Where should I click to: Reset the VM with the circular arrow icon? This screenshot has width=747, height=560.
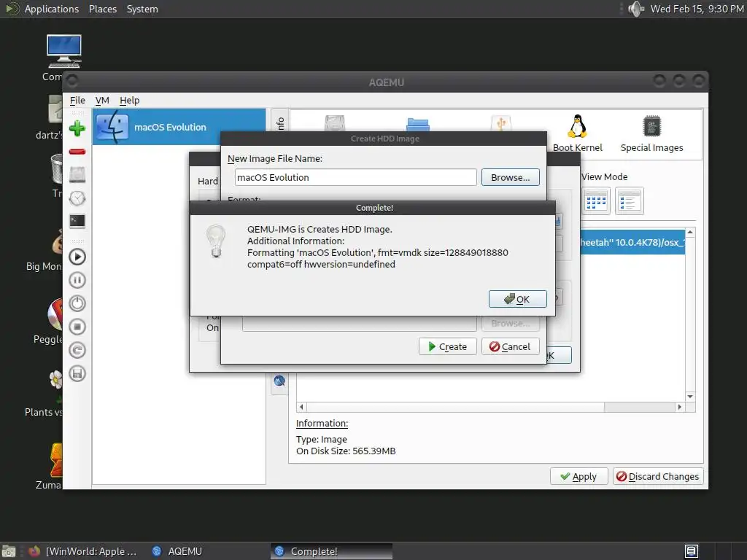[x=77, y=350]
